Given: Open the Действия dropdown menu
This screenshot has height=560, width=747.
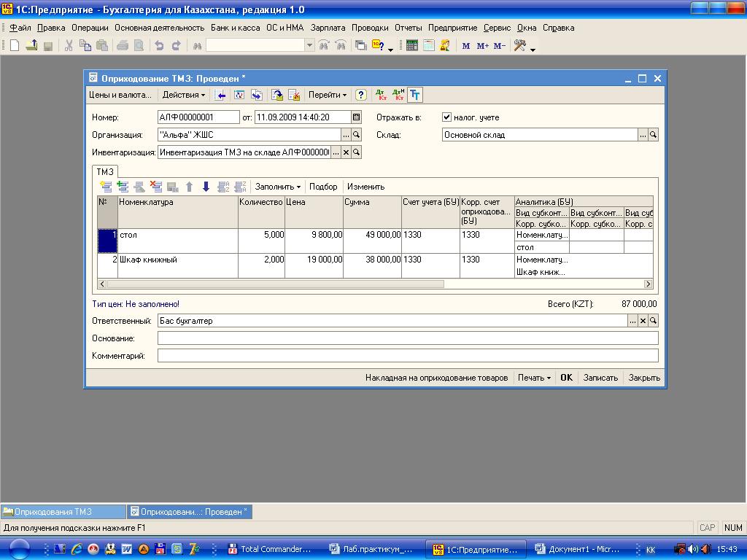Looking at the screenshot, I should click(x=183, y=96).
